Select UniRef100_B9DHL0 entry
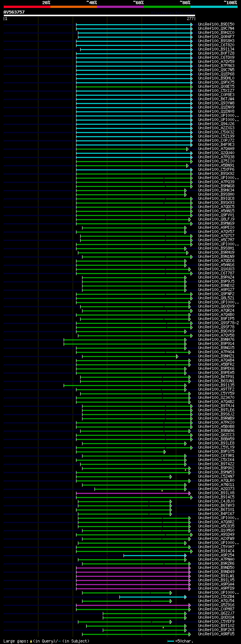 coord(216,78)
